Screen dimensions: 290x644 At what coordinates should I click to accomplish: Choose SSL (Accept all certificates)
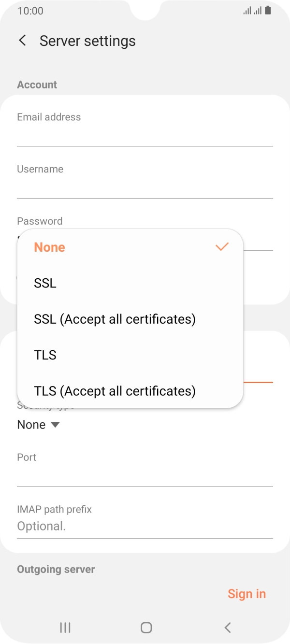[115, 319]
